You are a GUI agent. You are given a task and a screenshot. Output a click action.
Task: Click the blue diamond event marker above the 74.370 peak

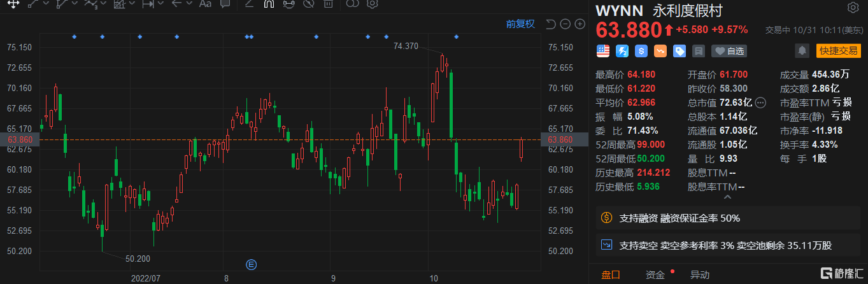pyautogui.click(x=455, y=37)
